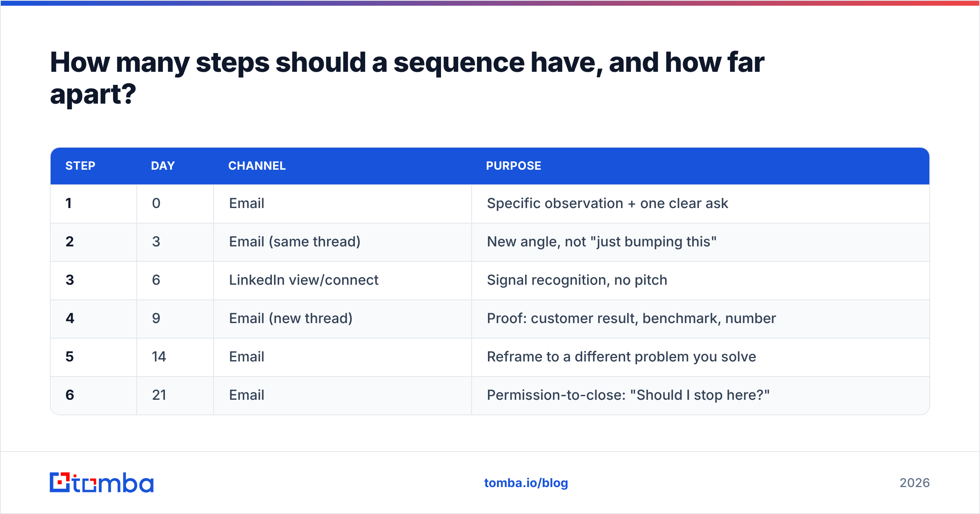Screen dimensions: 980x514
Task: Click the Signal recognition, no pitch cell
Action: coord(701,280)
